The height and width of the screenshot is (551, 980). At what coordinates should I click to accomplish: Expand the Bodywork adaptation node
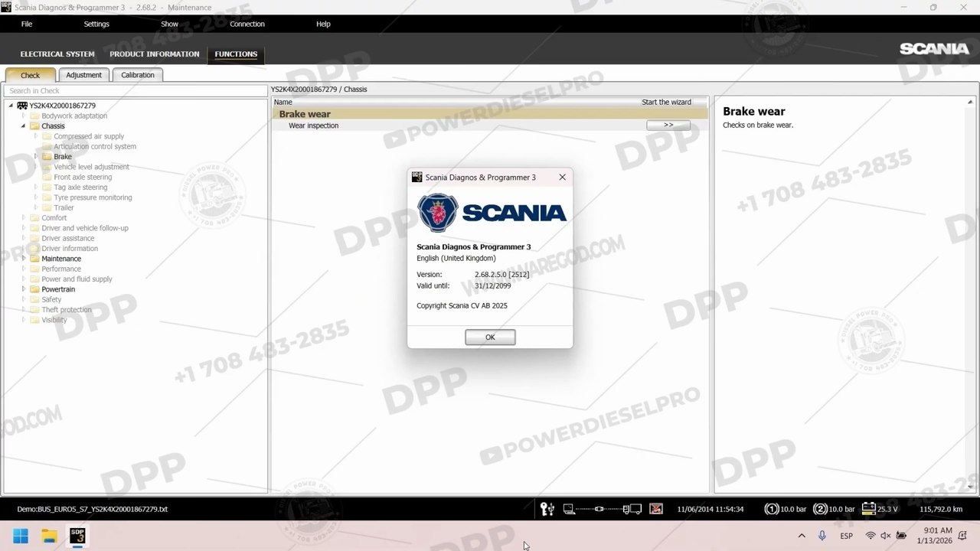[24, 116]
